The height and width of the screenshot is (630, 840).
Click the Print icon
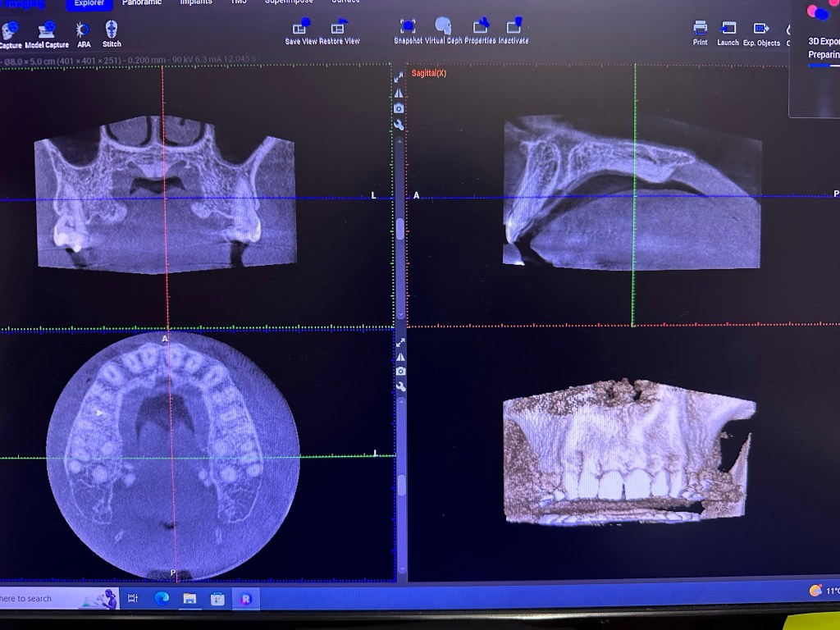coord(700,28)
